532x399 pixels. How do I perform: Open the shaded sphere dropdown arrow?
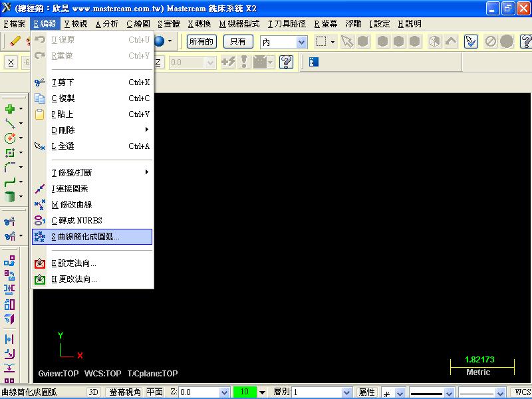coord(170,41)
